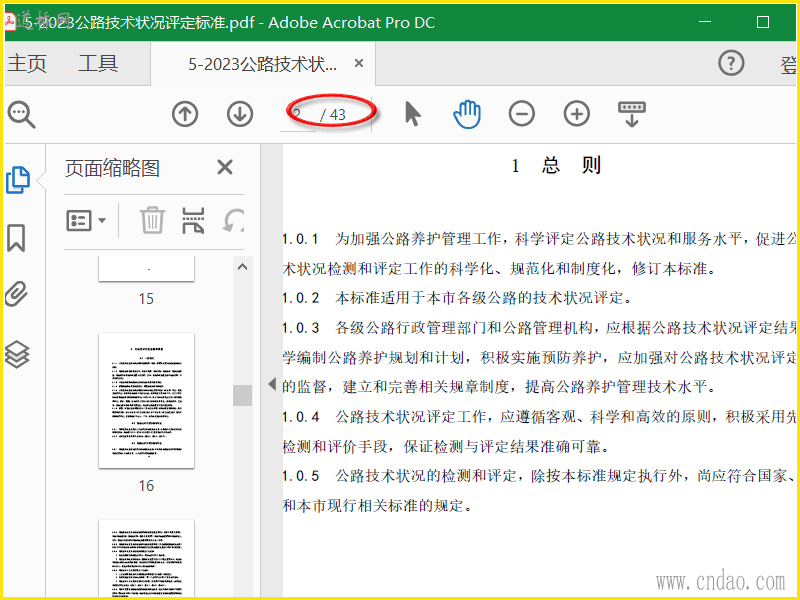Delete selected pages trash icon

pos(152,220)
